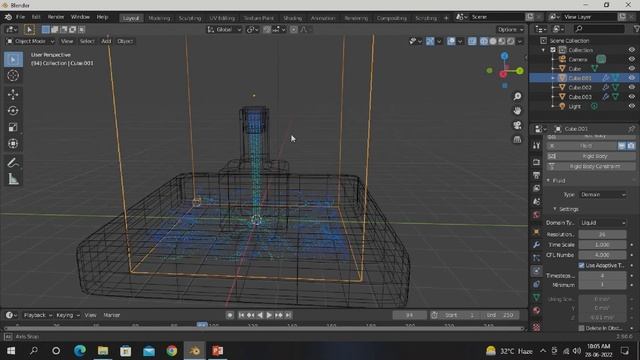Open Object Data green triangle tab
Viewport: 640px width, 360px height.
tap(536, 297)
